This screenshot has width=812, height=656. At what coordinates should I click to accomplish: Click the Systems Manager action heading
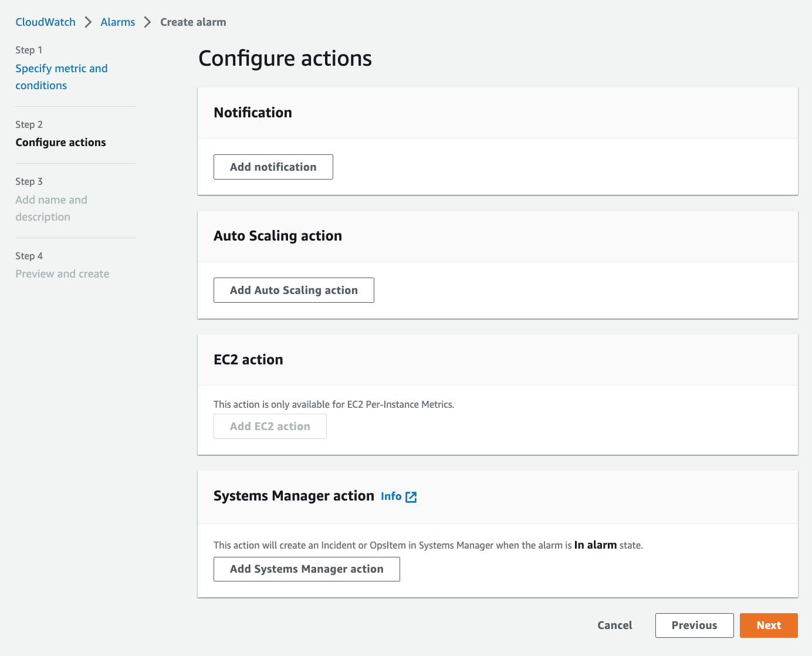pos(294,496)
